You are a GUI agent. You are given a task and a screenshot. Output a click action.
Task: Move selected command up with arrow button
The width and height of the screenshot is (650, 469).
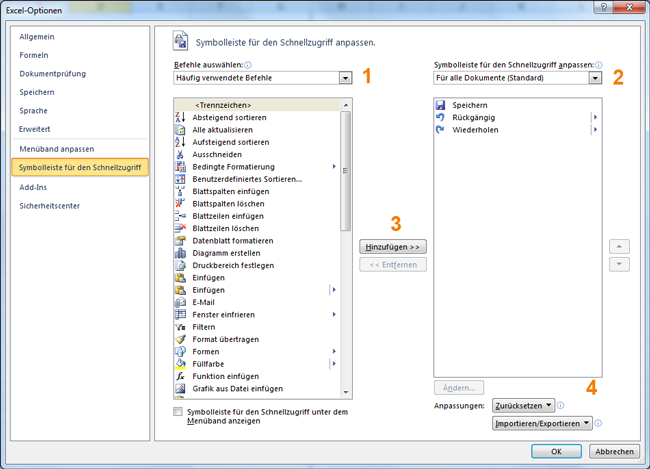click(x=619, y=247)
